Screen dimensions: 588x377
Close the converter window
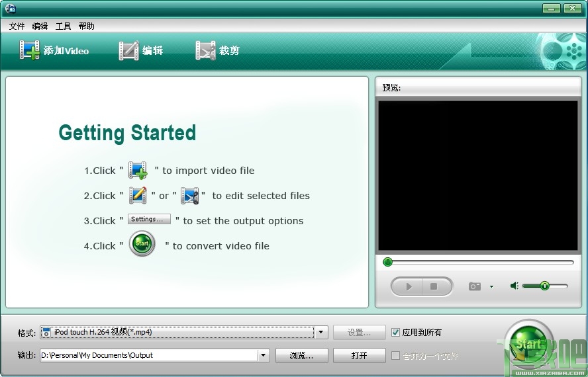(573, 8)
